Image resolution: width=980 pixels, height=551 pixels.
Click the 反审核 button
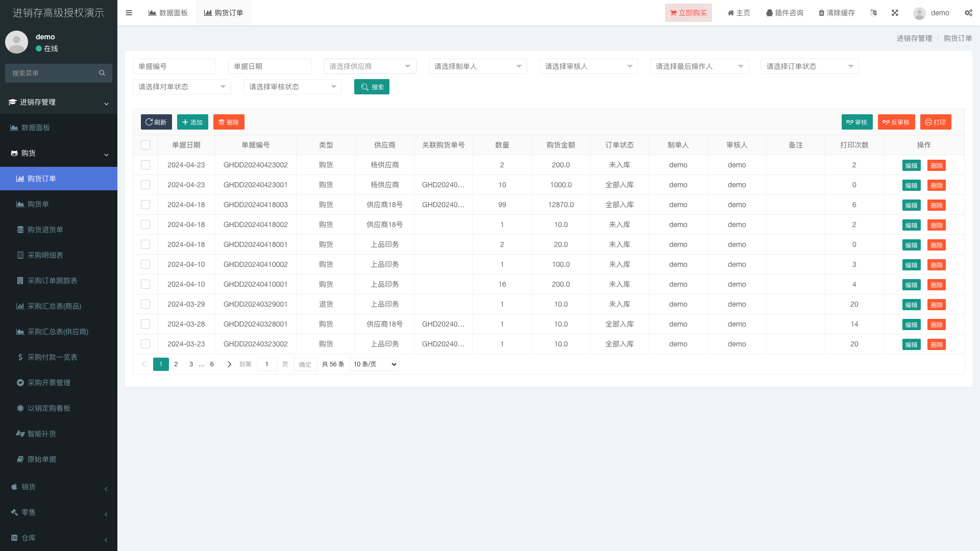coord(896,122)
